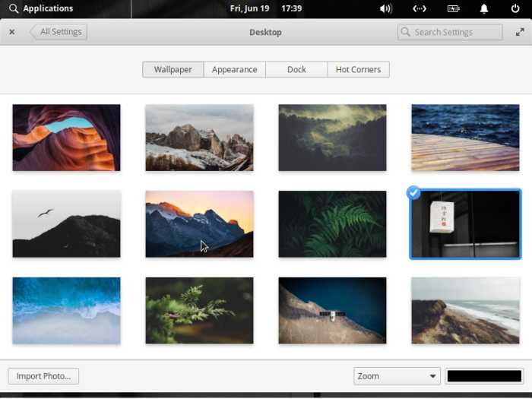This screenshot has width=532, height=399.
Task: Click the Applications search magnifier icon
Action: [14, 8]
